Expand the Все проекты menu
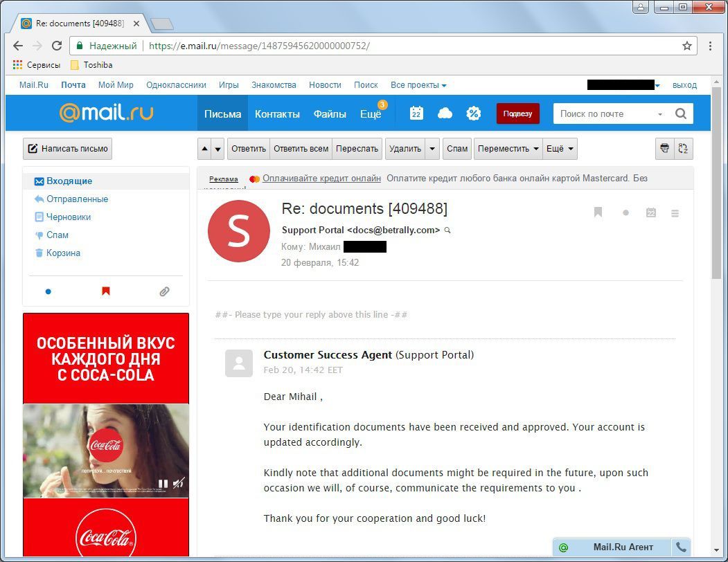The height and width of the screenshot is (562, 728). click(418, 85)
